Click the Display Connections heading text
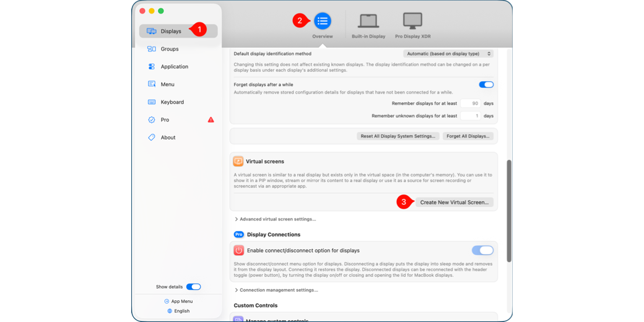Image resolution: width=644 pixels, height=322 pixels. (274, 235)
